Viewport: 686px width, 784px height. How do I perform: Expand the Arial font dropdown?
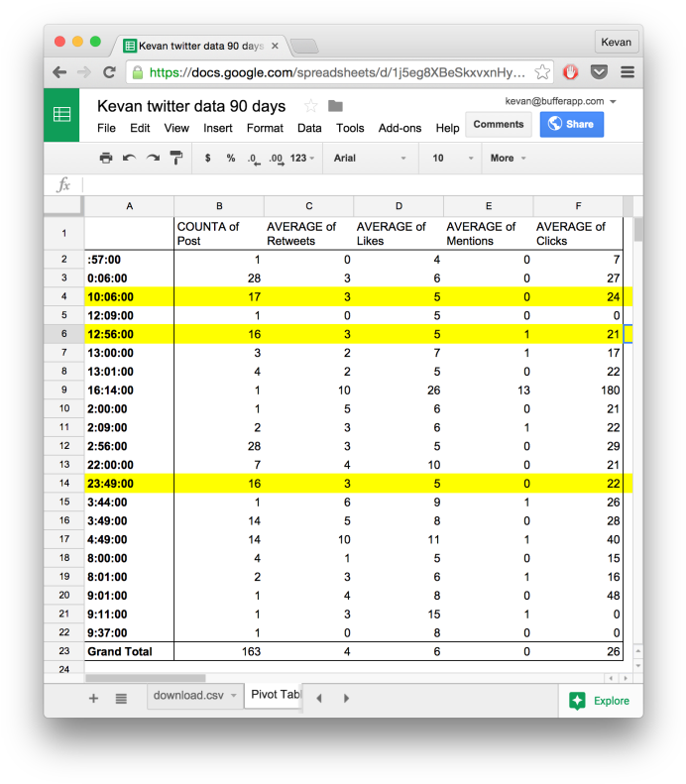pos(370,158)
